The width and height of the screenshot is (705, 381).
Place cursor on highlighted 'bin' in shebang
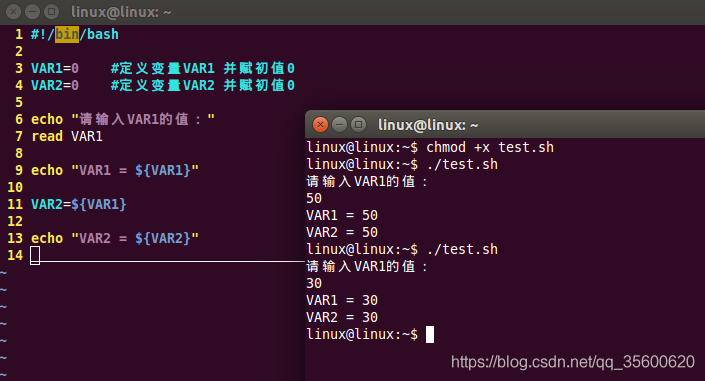(x=67, y=34)
